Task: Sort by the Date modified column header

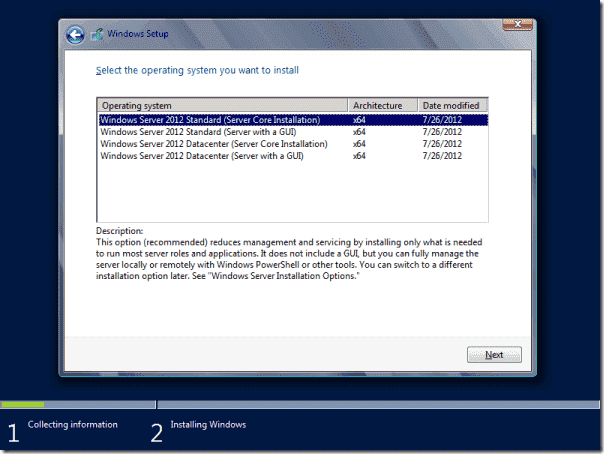Action: (453, 106)
